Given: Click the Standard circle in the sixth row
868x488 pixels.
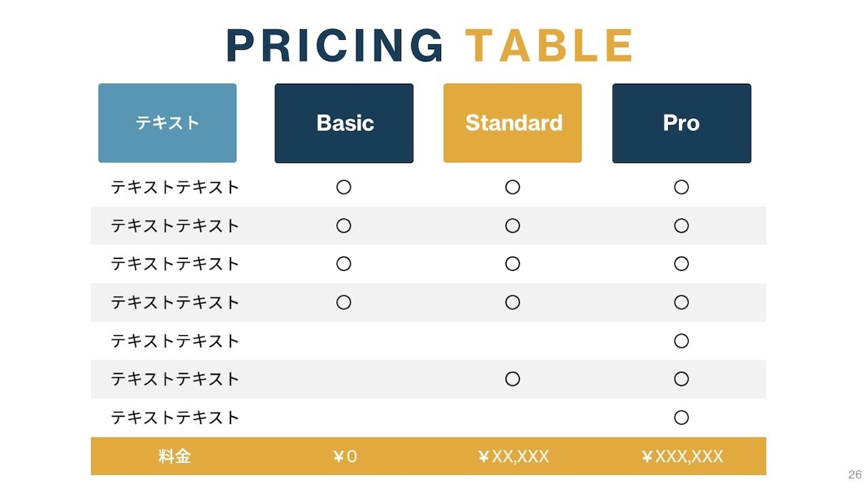Looking at the screenshot, I should click(x=512, y=379).
